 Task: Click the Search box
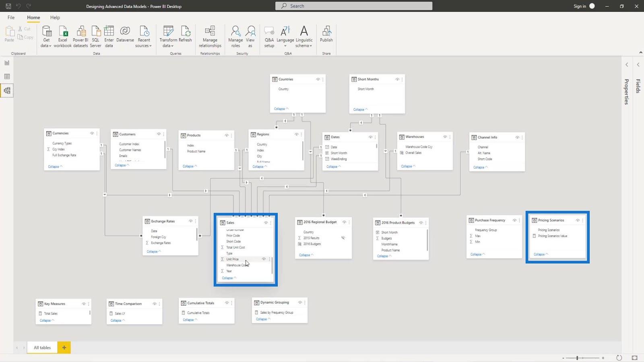pos(354,6)
